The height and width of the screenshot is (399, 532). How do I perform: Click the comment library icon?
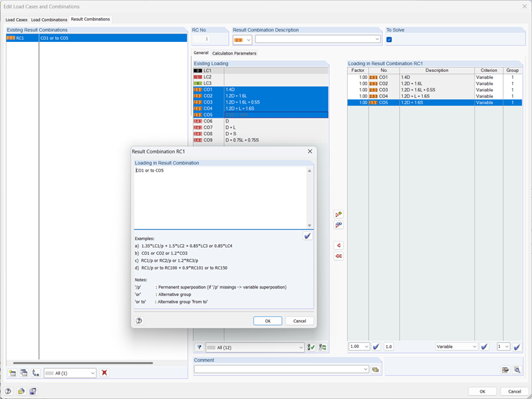(375, 370)
